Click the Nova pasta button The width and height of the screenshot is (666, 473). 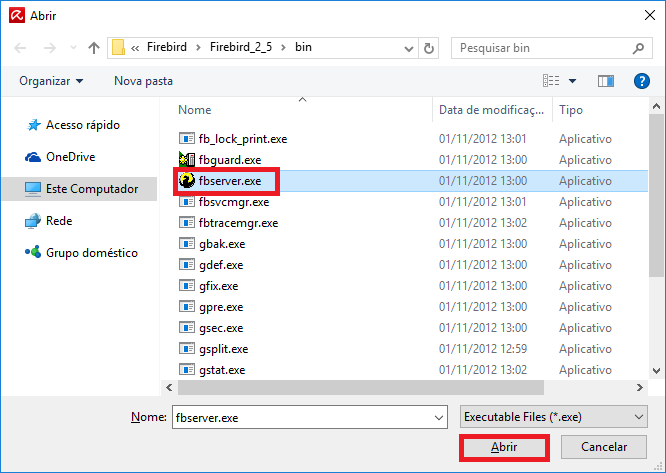coord(143,80)
